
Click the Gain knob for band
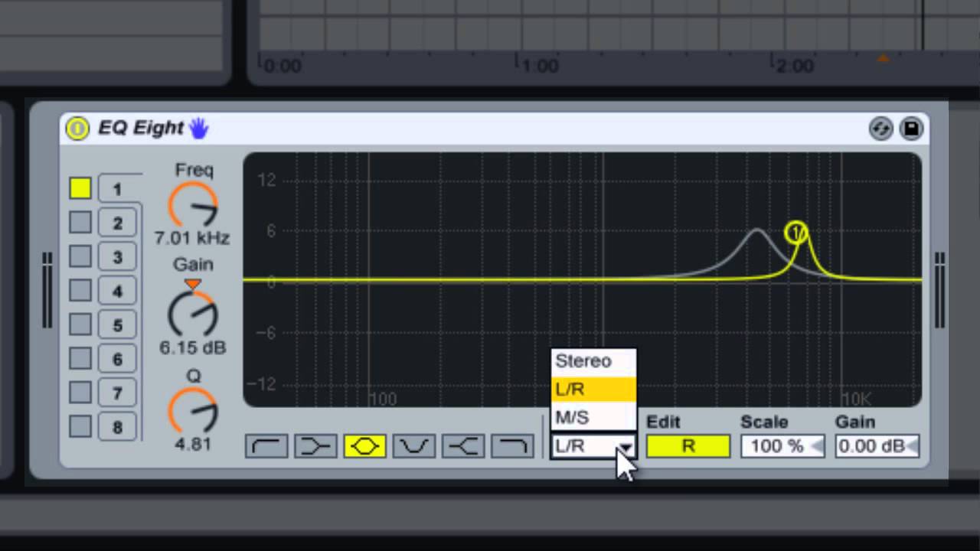(193, 314)
